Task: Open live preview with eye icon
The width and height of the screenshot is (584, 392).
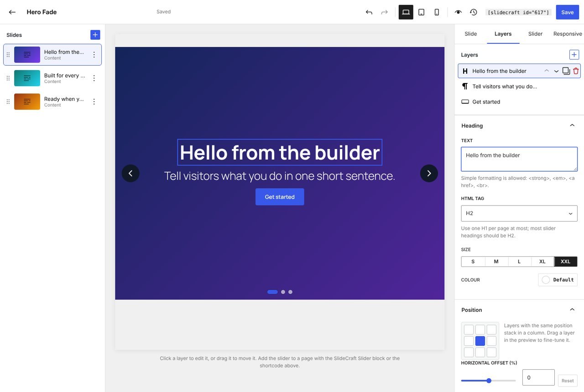Action: pos(458,12)
